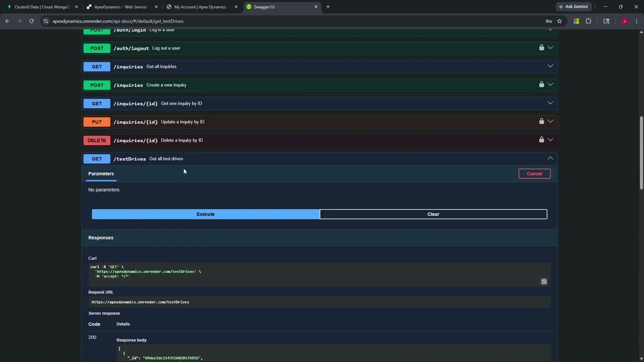This screenshot has height=362, width=644.
Task: Bookmark this page with the star icon
Action: [x=559, y=21]
